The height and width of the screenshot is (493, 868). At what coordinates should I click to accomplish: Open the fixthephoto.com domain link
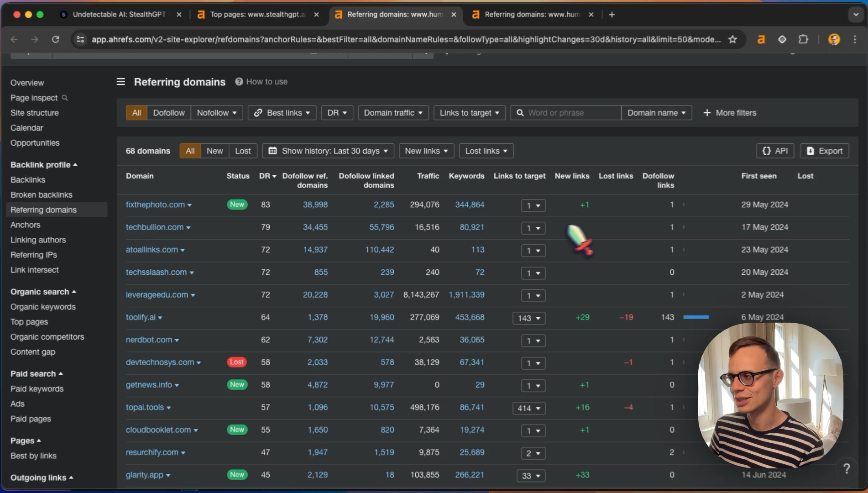[x=155, y=205]
